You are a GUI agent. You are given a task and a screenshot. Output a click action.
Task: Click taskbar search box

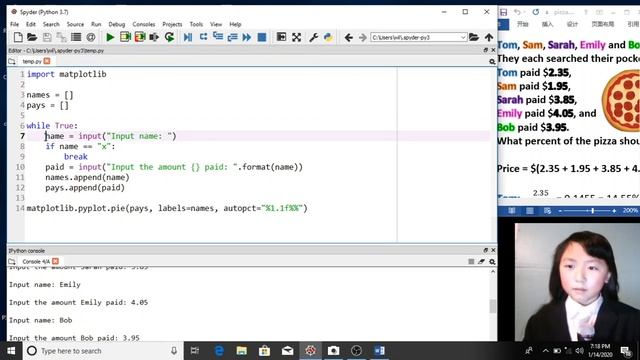[102, 351]
